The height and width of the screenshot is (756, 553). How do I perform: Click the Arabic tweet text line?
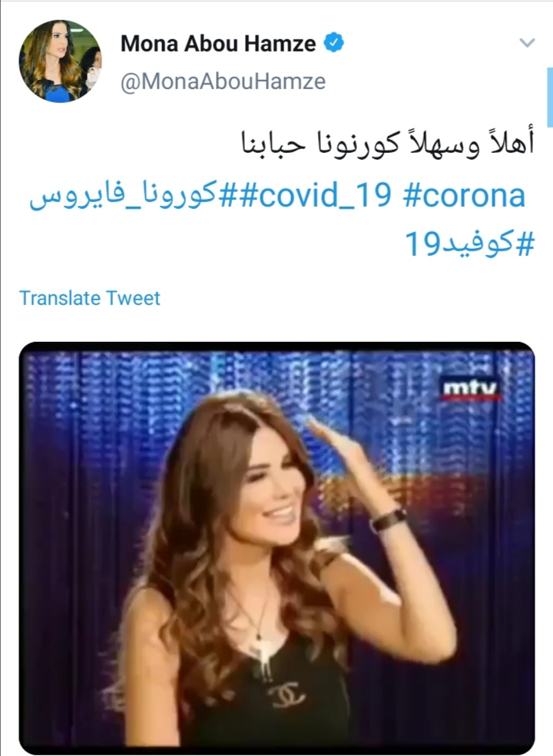[388, 143]
